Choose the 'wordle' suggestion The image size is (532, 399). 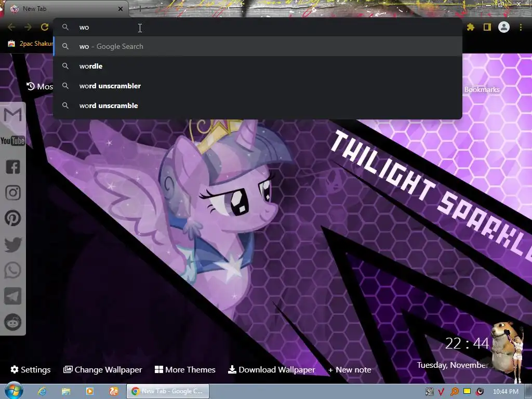pos(258,66)
